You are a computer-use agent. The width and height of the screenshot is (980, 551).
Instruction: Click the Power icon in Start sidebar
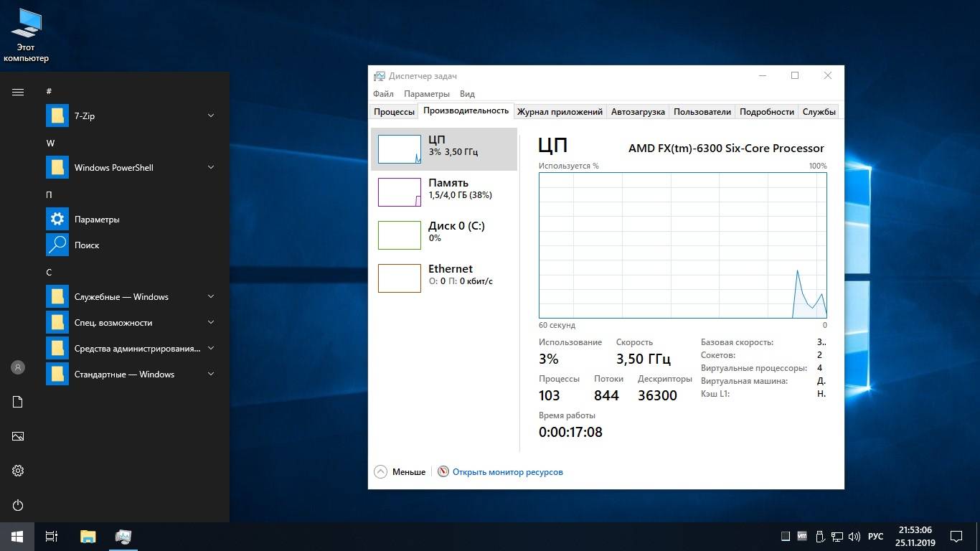pos(18,505)
